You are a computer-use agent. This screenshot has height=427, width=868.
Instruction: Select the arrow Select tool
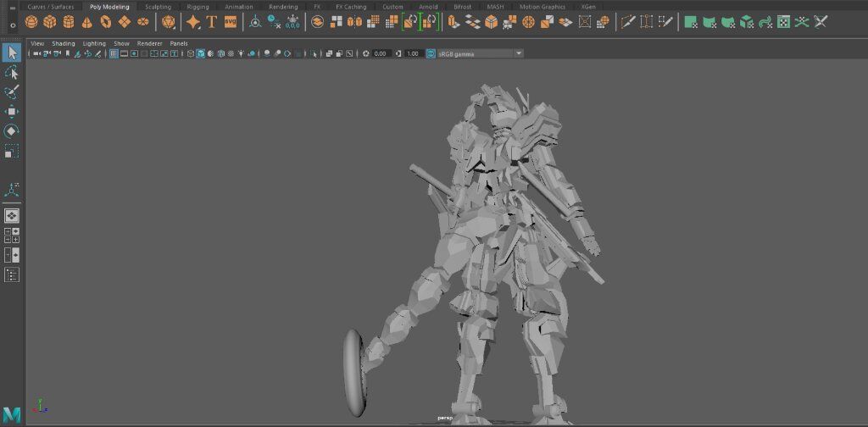click(12, 53)
